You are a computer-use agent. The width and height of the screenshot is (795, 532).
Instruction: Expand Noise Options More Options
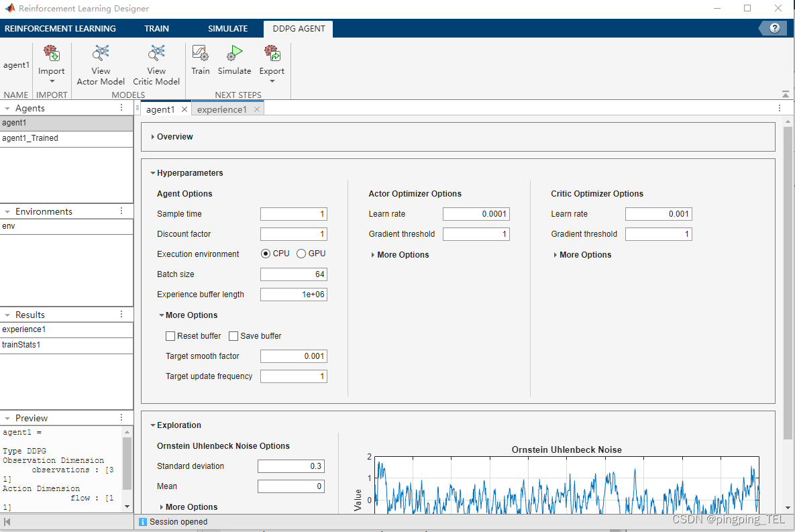[x=162, y=507]
